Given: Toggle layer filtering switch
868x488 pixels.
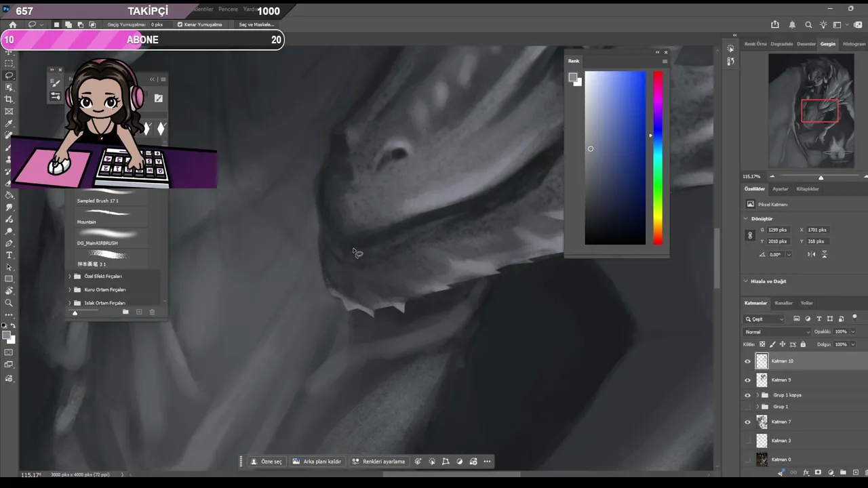Looking at the screenshot, I should (x=854, y=317).
